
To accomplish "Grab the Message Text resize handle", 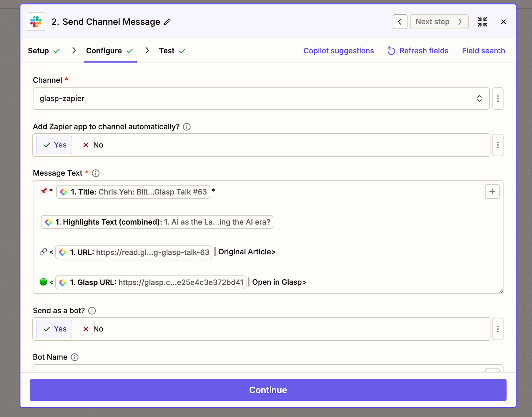I will click(x=500, y=291).
